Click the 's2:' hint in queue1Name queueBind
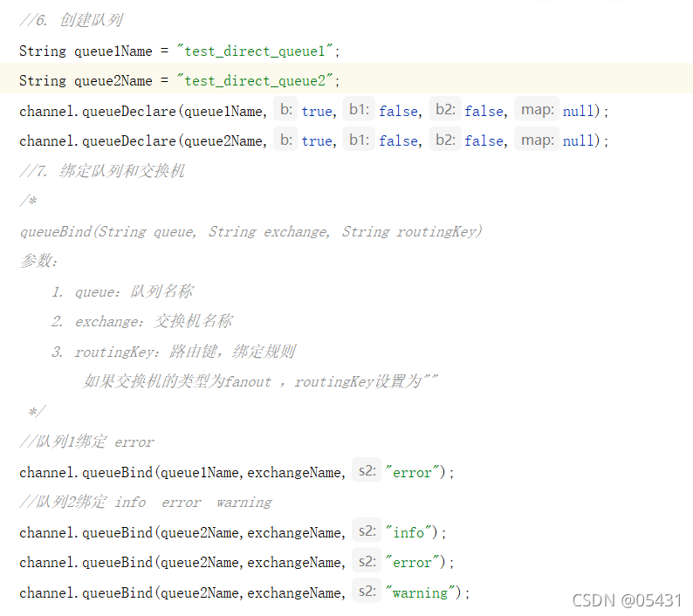Screen dimensions: 693x616 pos(367,470)
